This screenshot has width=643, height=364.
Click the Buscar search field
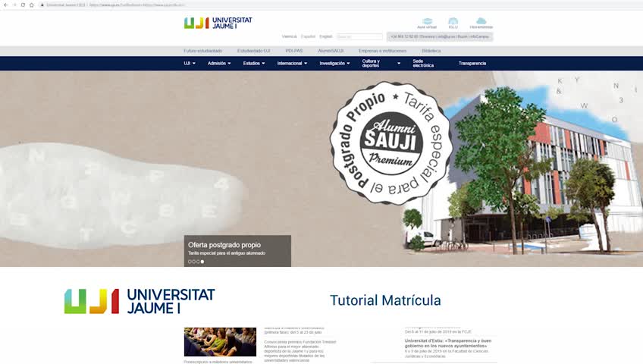coord(359,36)
